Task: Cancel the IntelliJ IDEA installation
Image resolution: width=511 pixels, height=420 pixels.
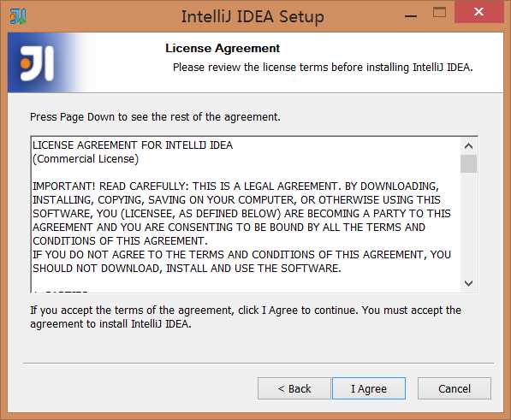Action: 455,388
